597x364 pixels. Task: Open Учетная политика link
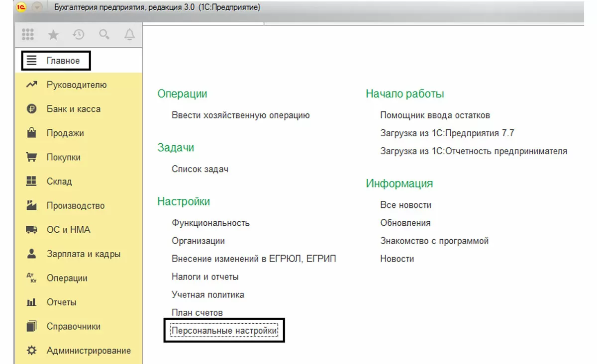(x=208, y=294)
